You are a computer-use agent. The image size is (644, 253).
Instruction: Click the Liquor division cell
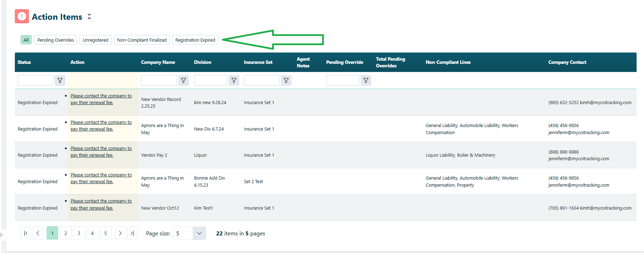(200, 155)
